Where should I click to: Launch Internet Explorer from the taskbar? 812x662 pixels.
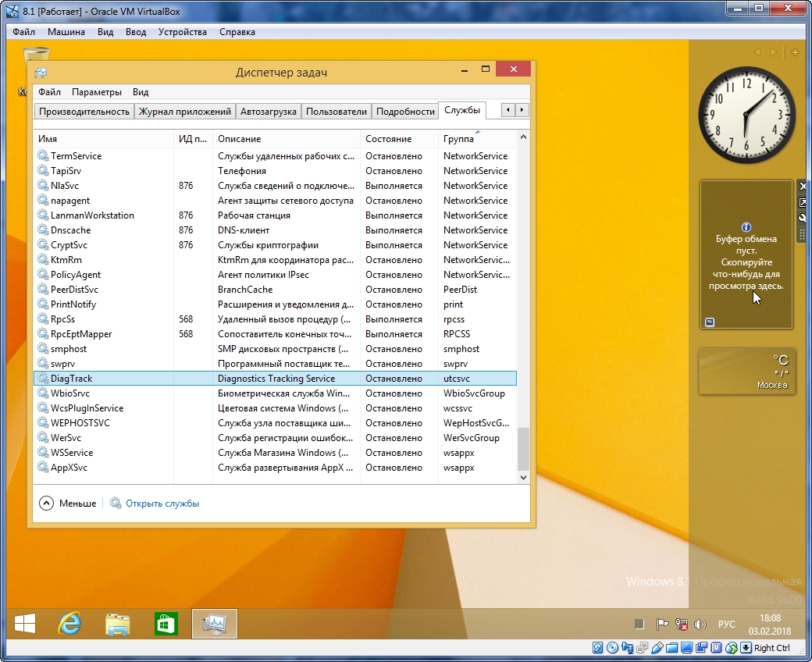pyautogui.click(x=69, y=624)
